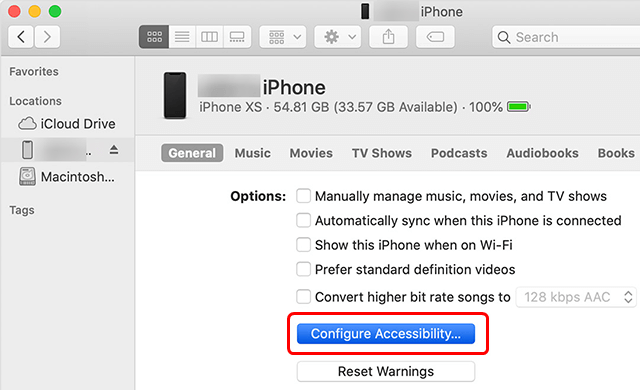Go back with the left arrow button
This screenshot has width=640, height=390.
[x=21, y=37]
